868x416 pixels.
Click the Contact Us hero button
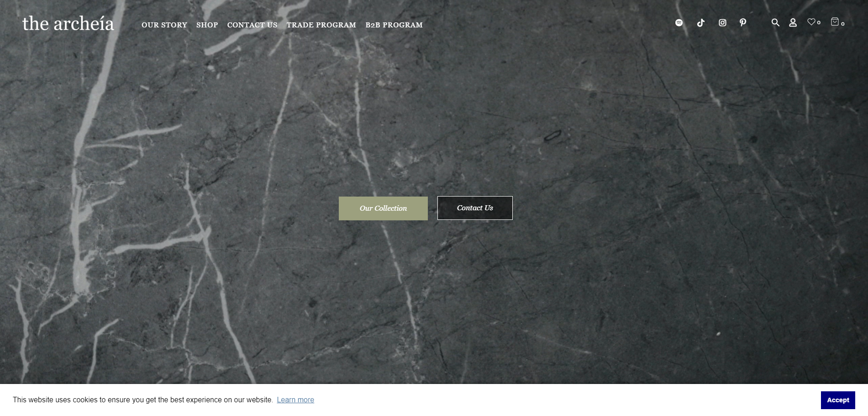475,208
